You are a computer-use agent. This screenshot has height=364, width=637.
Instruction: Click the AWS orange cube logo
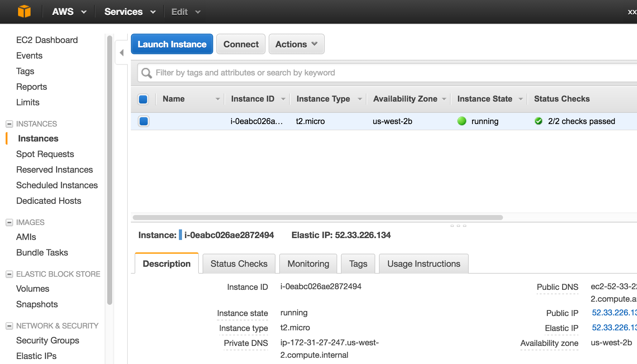point(24,12)
